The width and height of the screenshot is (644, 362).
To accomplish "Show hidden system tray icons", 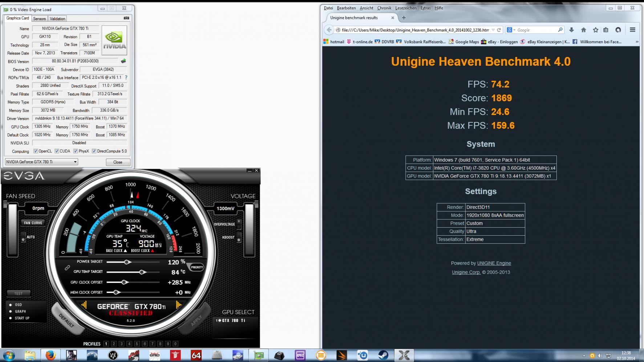I will [584, 356].
